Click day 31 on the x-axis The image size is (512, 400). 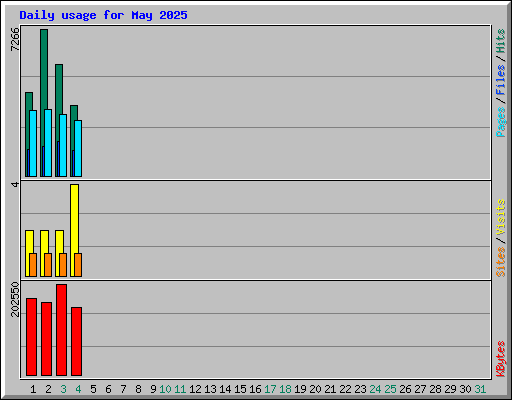[x=480, y=389]
